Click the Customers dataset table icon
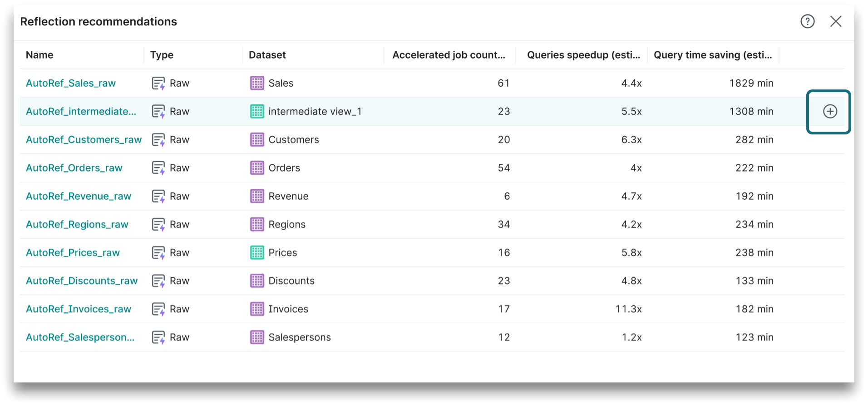 pos(257,140)
